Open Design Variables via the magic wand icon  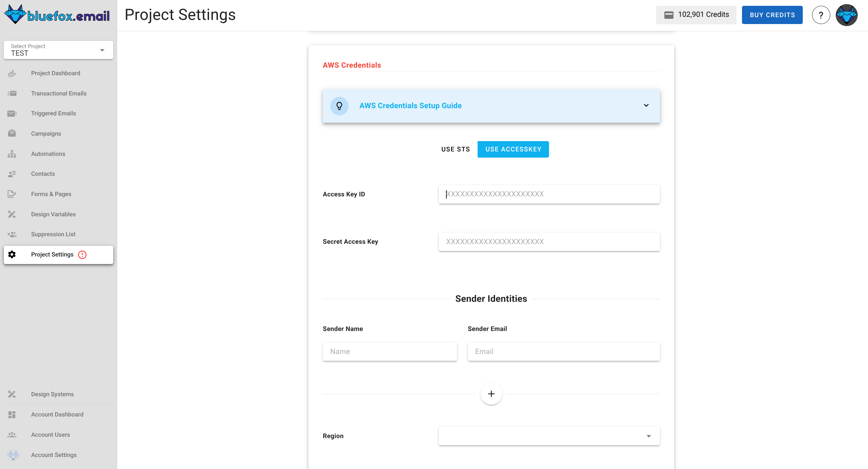tap(12, 214)
